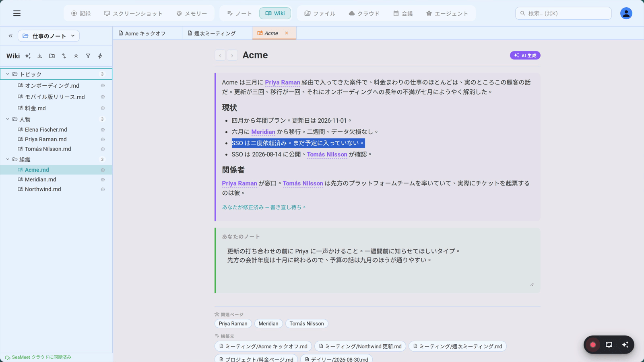Screen dimensions: 644x362
Task: Click the user profile avatar
Action: point(626,13)
